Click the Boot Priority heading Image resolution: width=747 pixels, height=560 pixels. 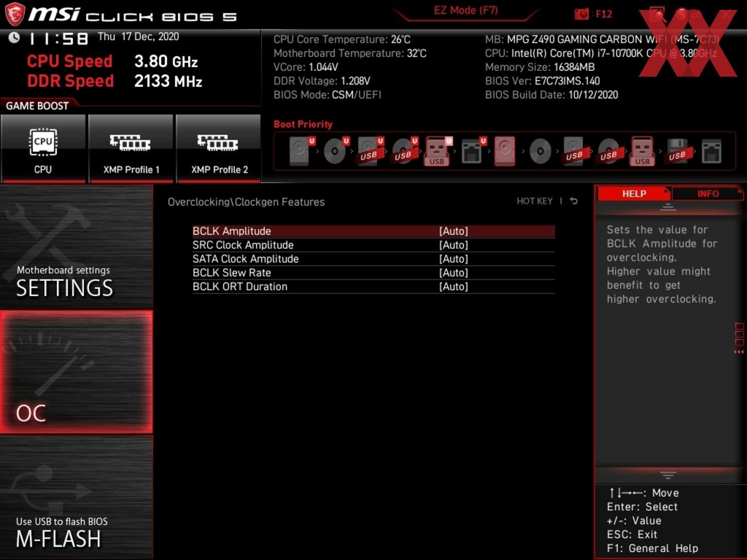coord(303,124)
